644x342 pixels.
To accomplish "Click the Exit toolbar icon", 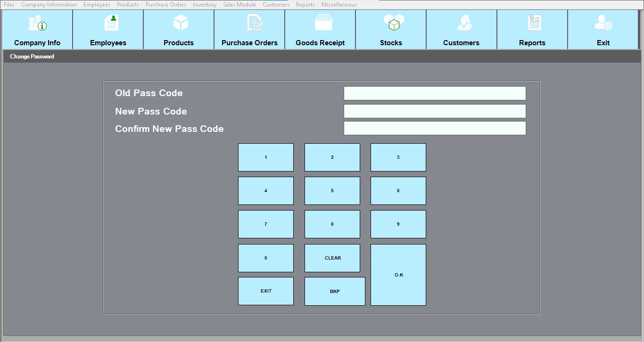I will 603,23.
